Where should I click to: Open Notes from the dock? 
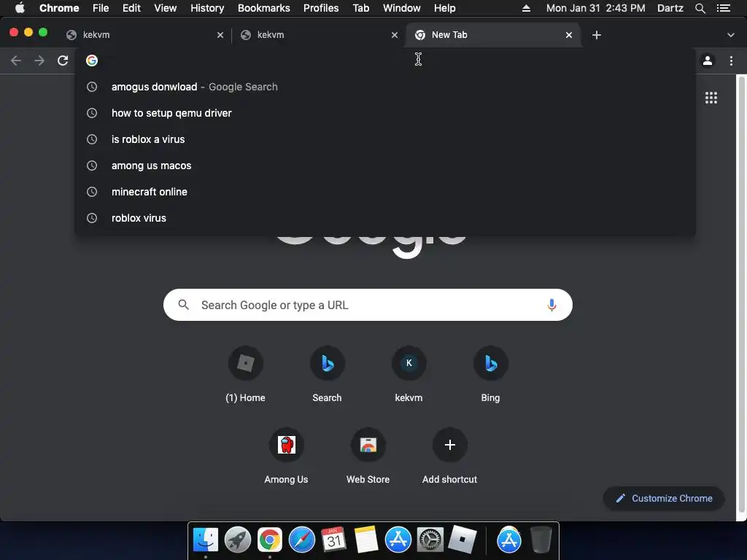366,540
